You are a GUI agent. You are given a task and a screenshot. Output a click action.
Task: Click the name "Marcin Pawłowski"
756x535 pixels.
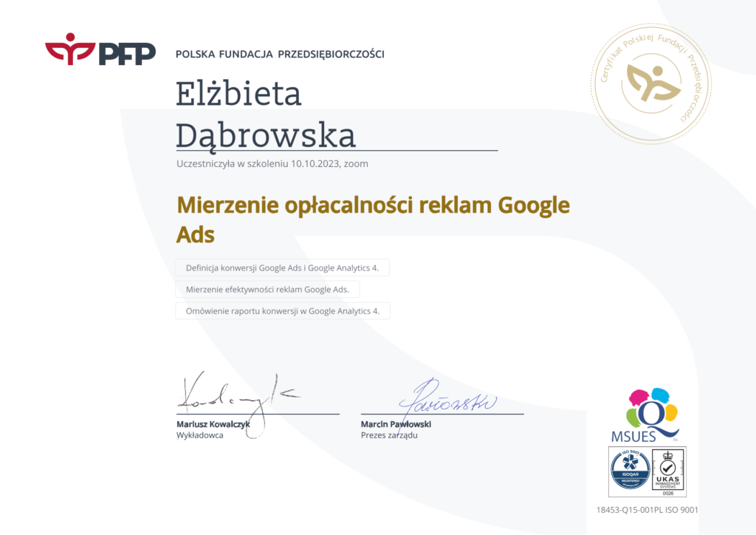[396, 424]
